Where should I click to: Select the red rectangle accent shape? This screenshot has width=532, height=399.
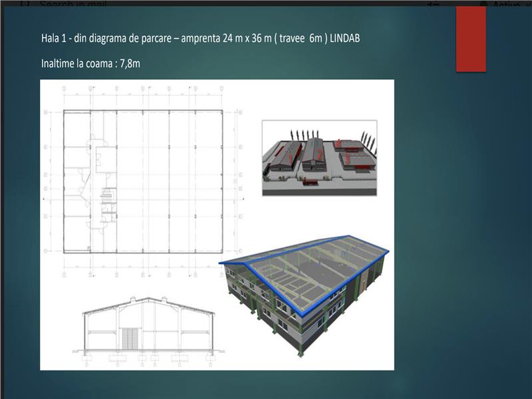click(x=471, y=39)
